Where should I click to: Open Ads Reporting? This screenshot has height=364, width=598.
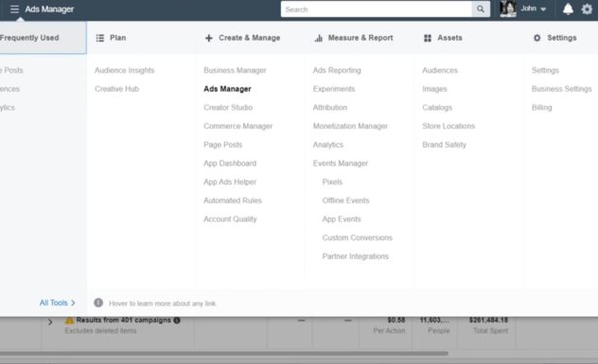coord(337,70)
